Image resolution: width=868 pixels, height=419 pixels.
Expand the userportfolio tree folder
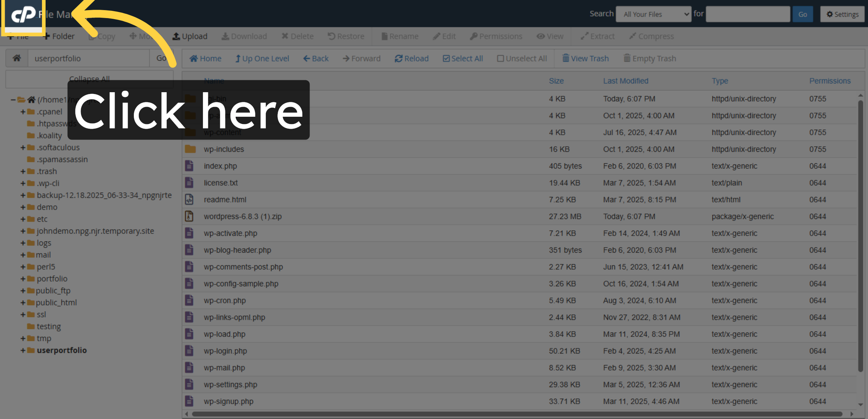[x=23, y=350]
